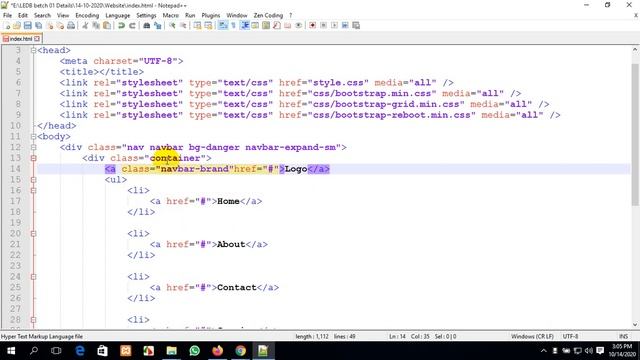Click Synchronize Vertical Scrolling icon
The width and height of the screenshot is (640, 360).
coord(197,26)
